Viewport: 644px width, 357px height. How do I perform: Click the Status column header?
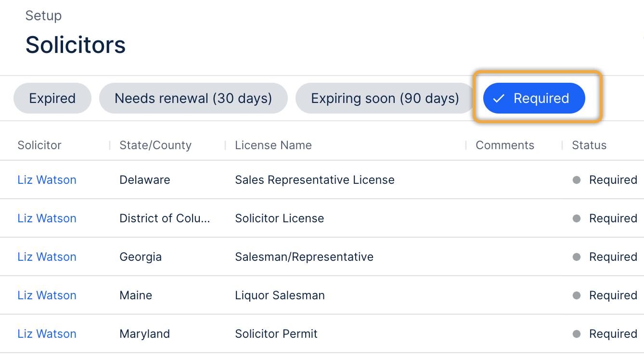point(589,145)
